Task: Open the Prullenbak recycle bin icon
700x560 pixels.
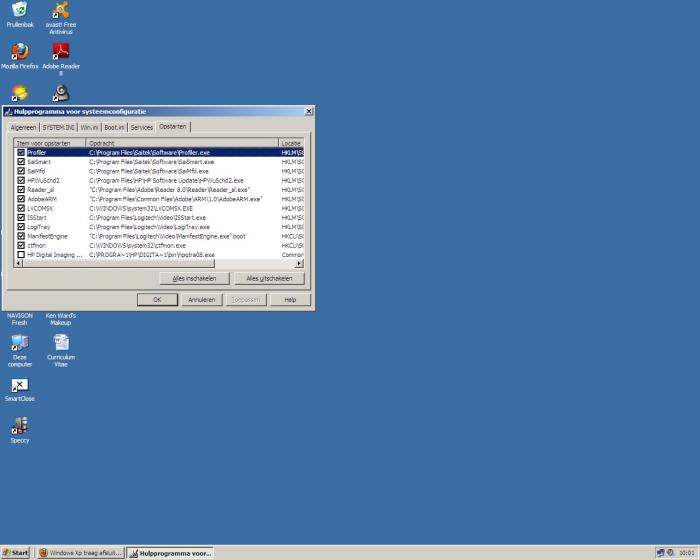Action: coord(20,10)
